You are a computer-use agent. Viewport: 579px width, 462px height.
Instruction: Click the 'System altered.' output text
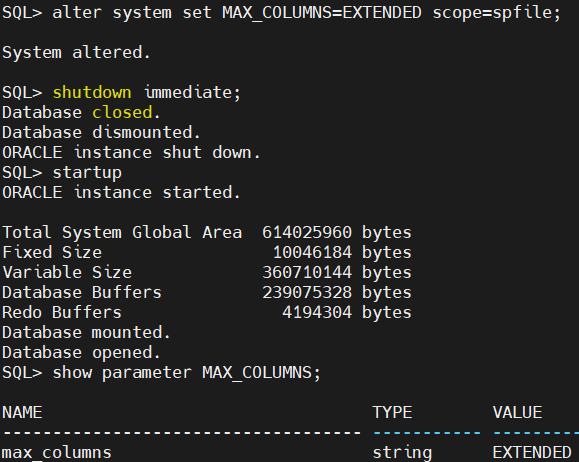pos(76,52)
